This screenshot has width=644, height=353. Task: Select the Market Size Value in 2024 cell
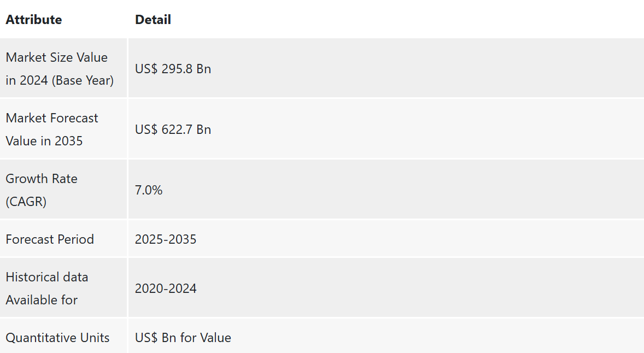click(63, 68)
